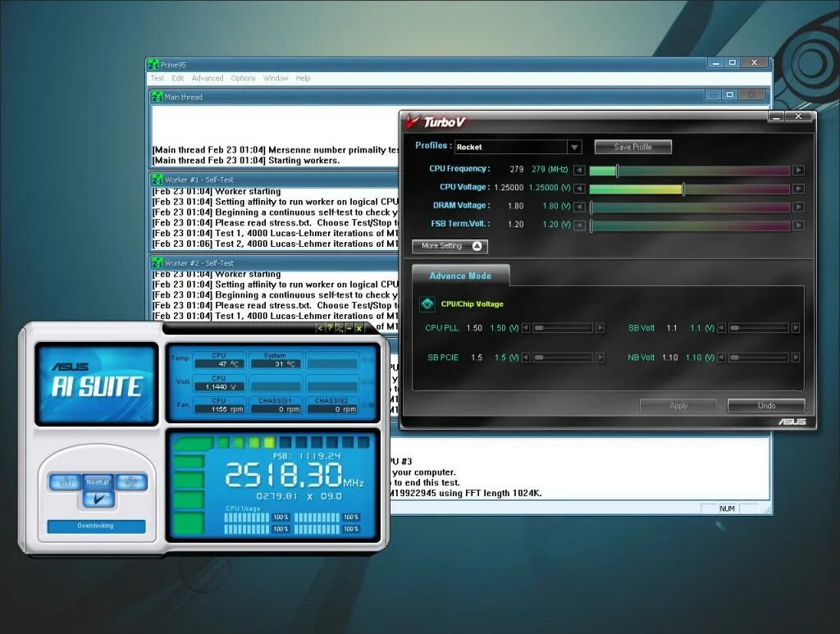This screenshot has height=634, width=840.
Task: Decrease DRAM Voltage with left arrow
Action: (x=578, y=207)
